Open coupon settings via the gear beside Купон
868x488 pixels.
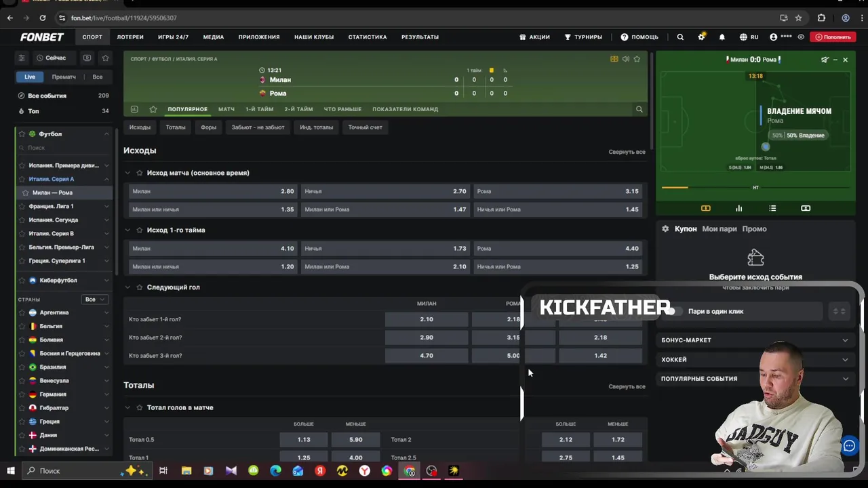pyautogui.click(x=665, y=229)
